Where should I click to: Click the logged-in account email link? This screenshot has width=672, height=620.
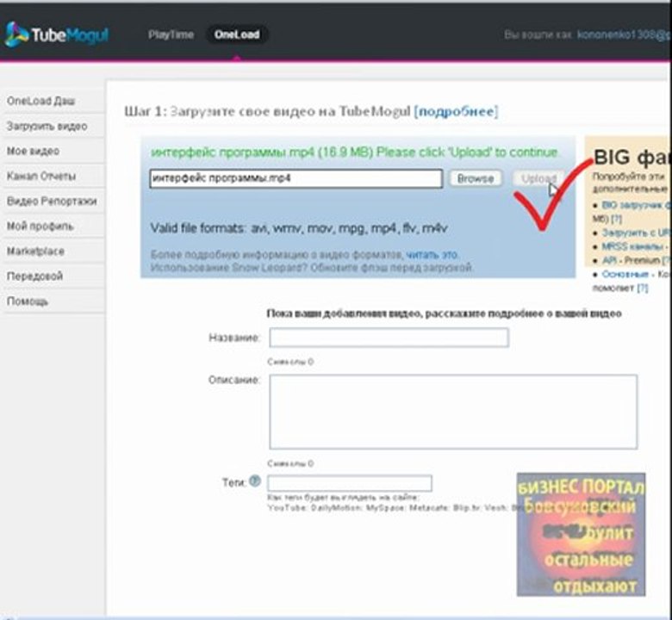[624, 34]
